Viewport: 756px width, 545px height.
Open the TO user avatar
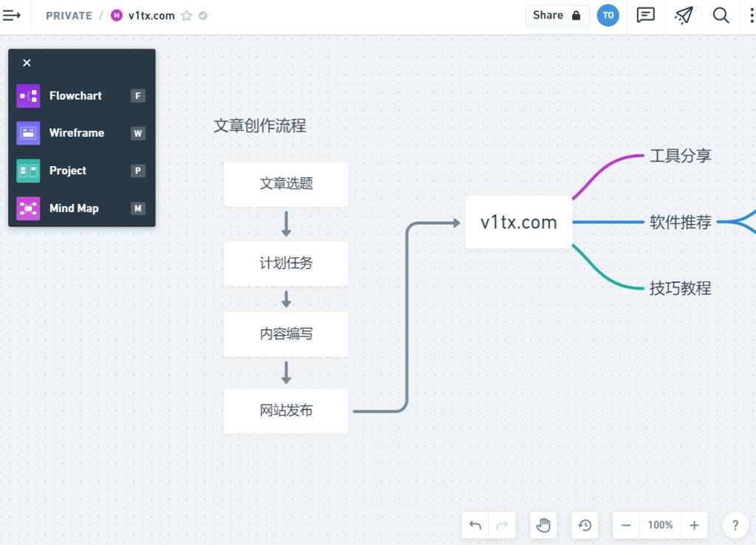608,16
